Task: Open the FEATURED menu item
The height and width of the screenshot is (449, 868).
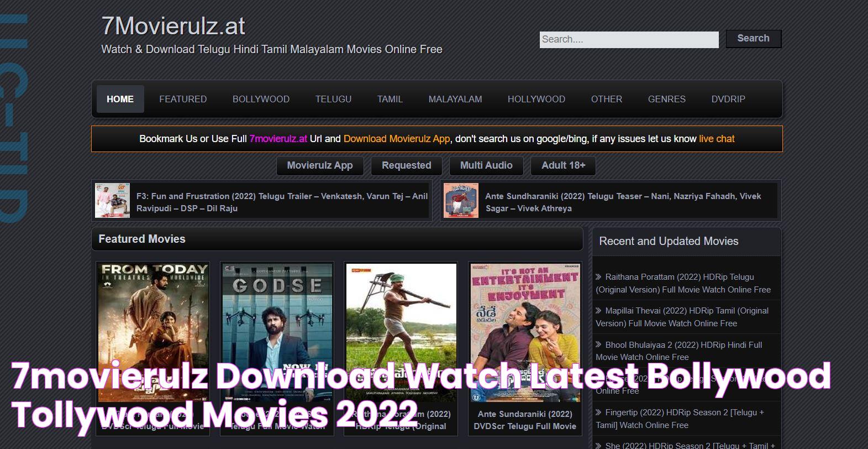Action: click(x=183, y=99)
